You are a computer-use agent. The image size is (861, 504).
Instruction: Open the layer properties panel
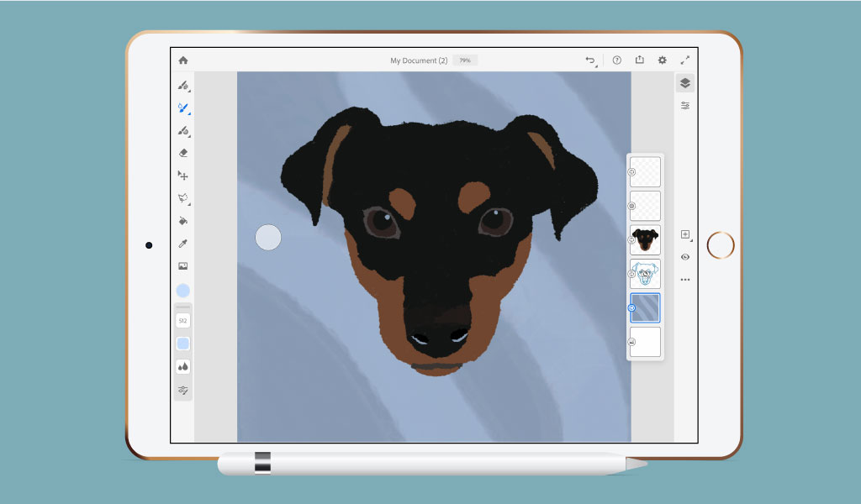click(685, 104)
